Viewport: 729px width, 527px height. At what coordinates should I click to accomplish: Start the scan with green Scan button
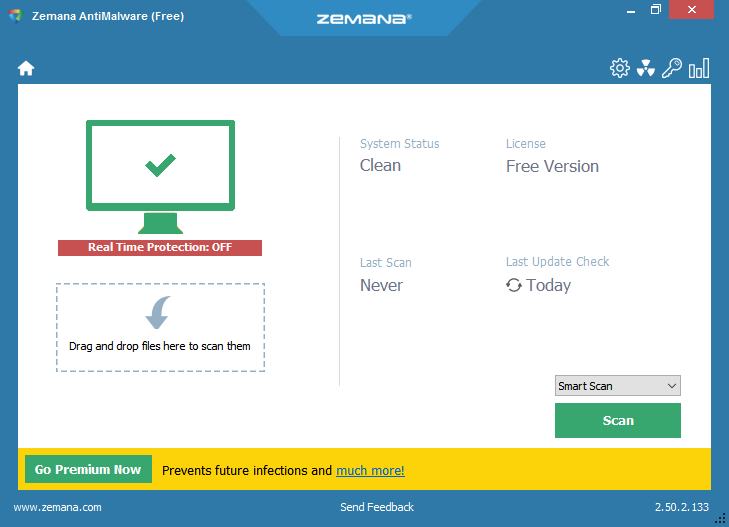point(617,421)
